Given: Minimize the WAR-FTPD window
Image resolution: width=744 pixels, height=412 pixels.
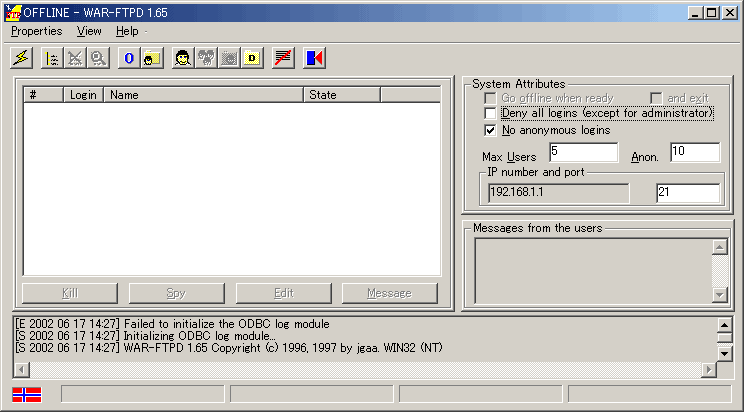Looking at the screenshot, I should point(696,13).
